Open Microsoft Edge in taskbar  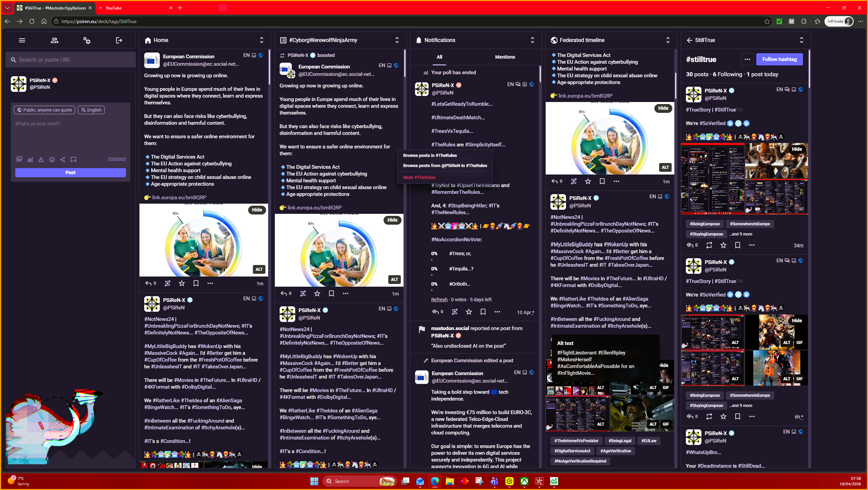435,481
